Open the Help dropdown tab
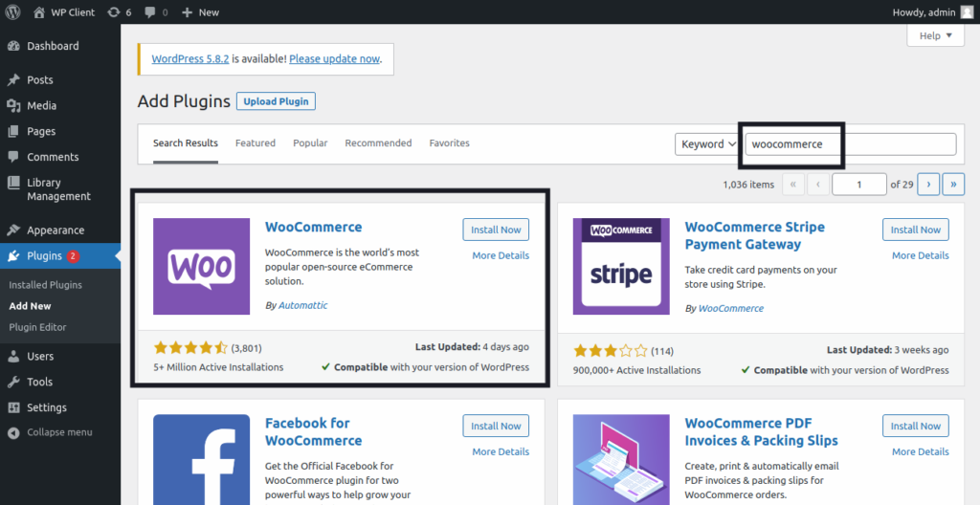 [936, 35]
